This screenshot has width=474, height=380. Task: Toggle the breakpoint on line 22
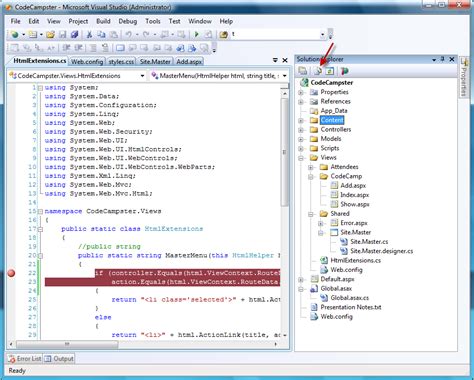(11, 273)
